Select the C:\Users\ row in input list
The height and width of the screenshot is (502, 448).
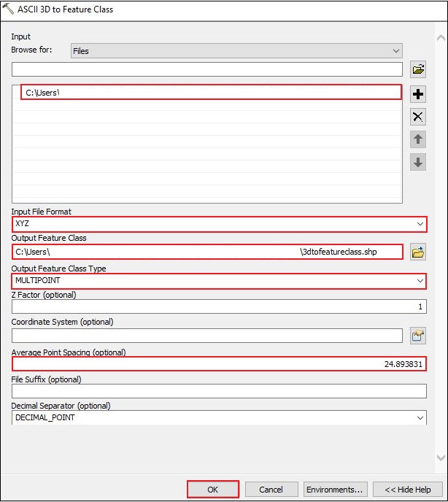pos(211,93)
